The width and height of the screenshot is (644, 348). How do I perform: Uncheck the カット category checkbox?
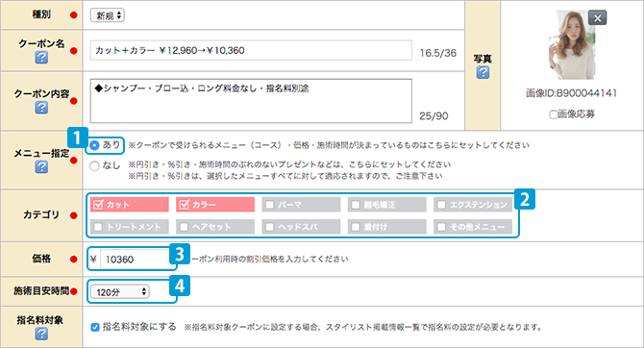pos(98,204)
